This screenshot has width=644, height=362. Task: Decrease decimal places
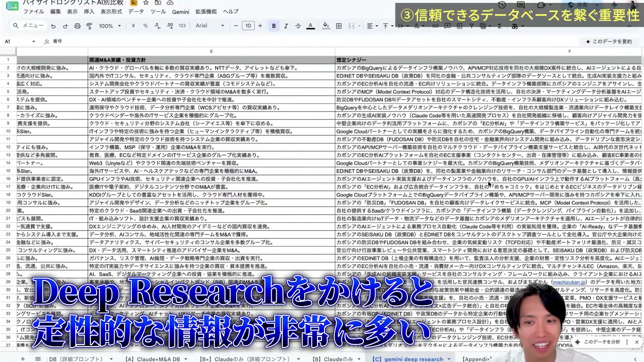(157, 26)
